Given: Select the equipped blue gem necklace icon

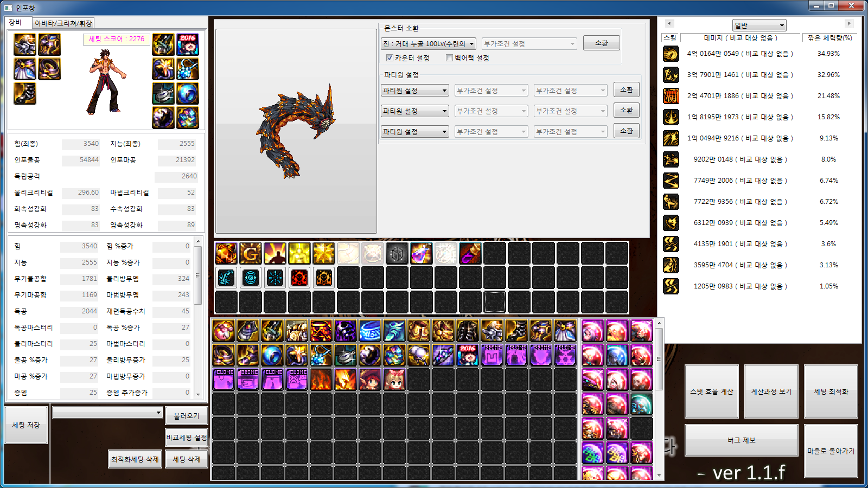Looking at the screenshot, I should tap(188, 69).
